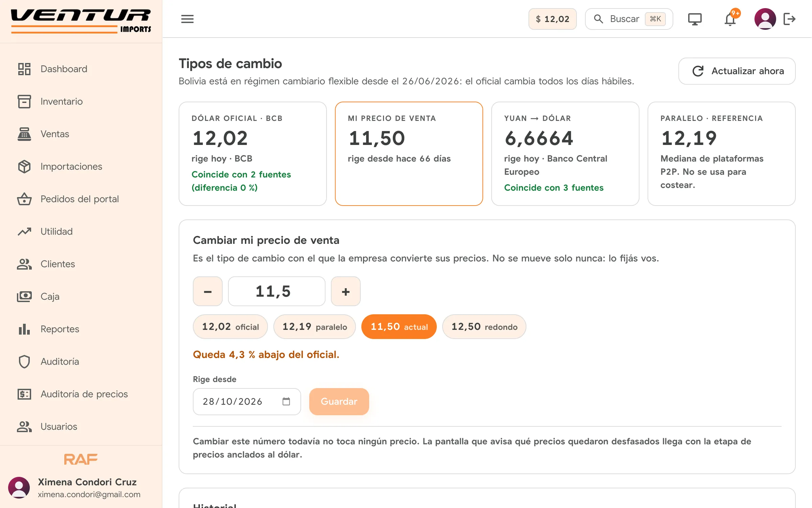Click the $ 12,02 rate badge
The height and width of the screenshot is (508, 812).
click(552, 19)
